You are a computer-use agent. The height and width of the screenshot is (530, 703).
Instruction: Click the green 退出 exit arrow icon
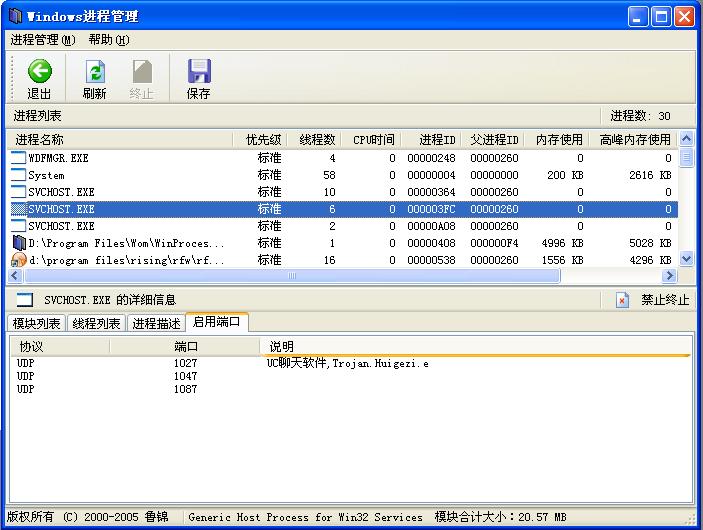pos(39,71)
